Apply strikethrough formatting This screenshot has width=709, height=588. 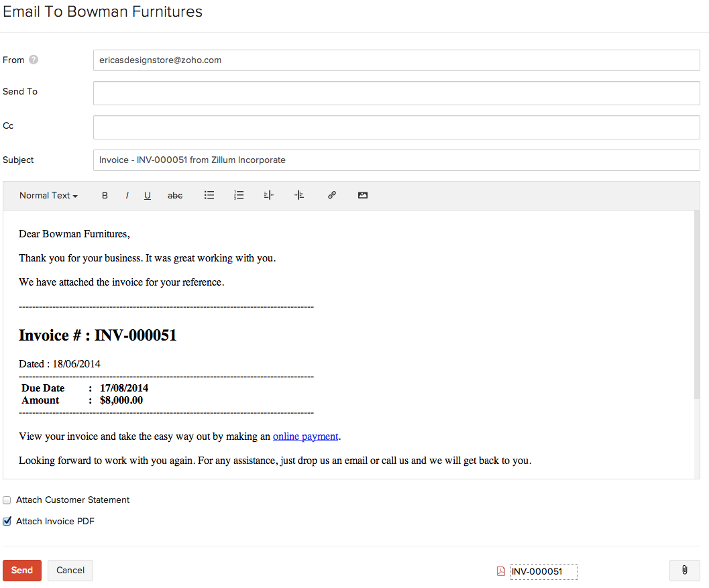tap(175, 196)
